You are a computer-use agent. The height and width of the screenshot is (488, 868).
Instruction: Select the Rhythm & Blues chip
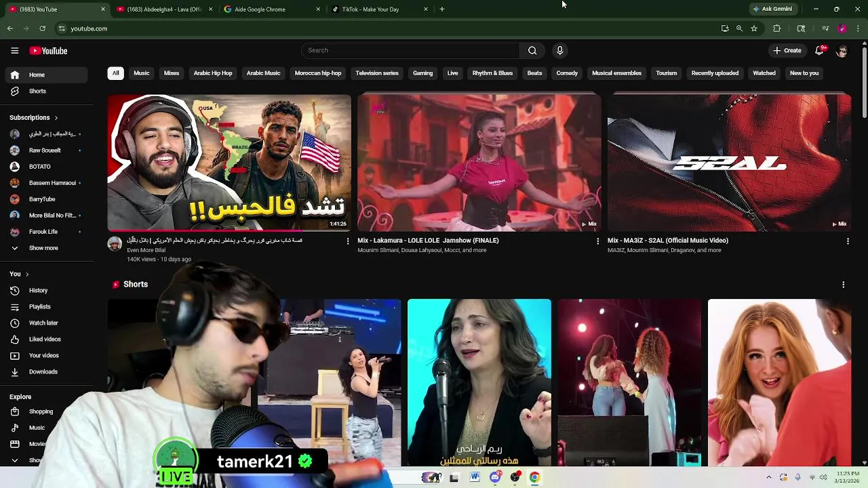click(x=492, y=73)
